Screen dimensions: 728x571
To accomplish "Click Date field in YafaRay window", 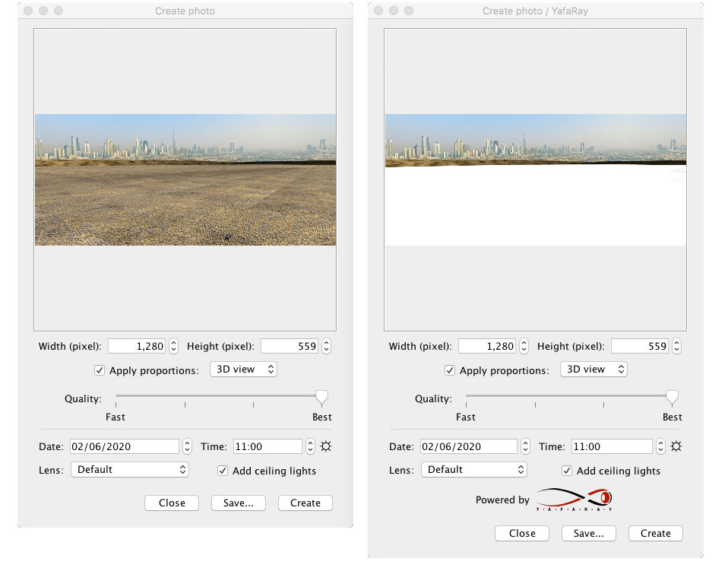I will [468, 446].
